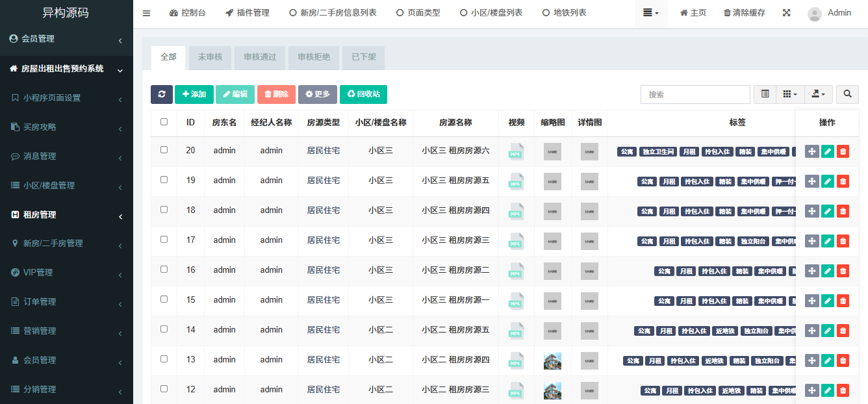Click the fullscreen icon in top bar

pos(786,13)
